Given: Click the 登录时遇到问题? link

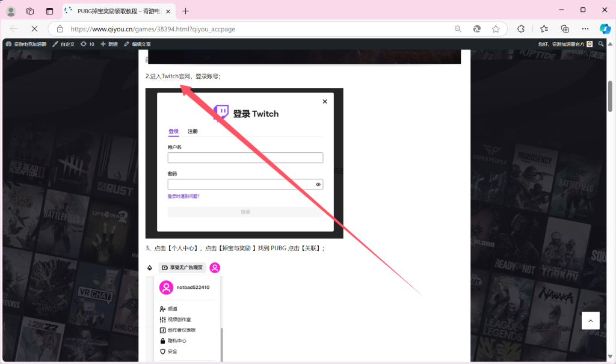Looking at the screenshot, I should click(183, 196).
